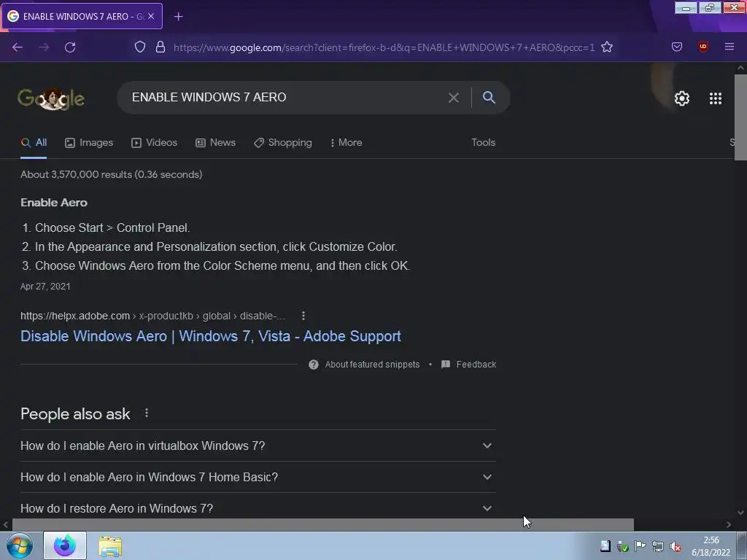Click the vertical scrollbar thumb
This screenshot has height=560, width=747.
[740, 117]
